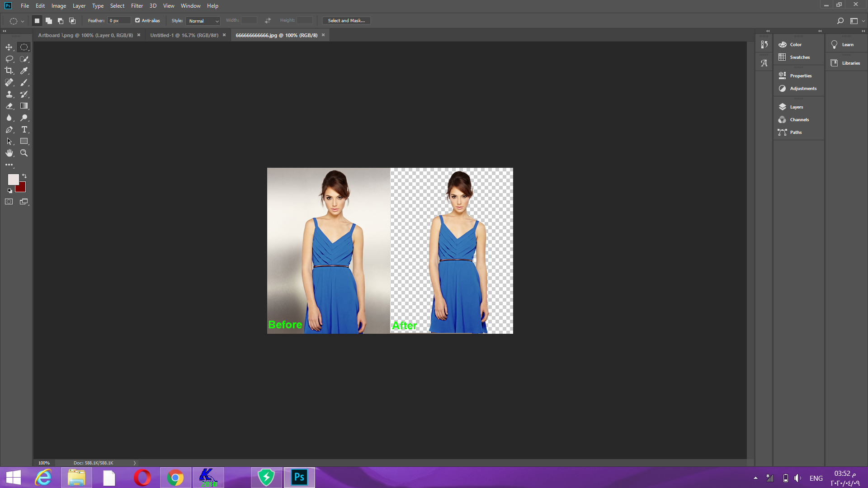Select the Clone Stamp tool

[x=9, y=95]
